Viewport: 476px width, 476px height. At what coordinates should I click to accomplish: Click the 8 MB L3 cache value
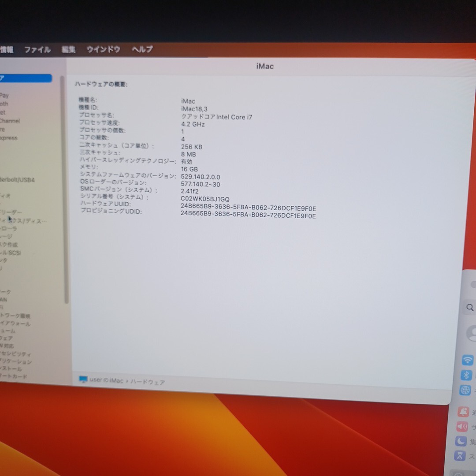coord(189,154)
